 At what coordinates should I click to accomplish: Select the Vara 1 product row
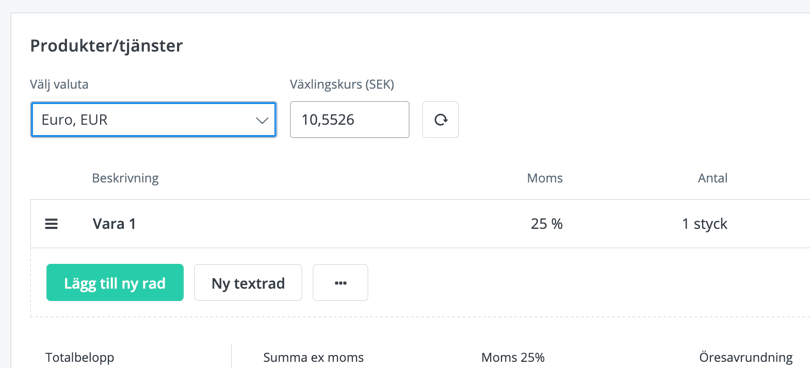(x=420, y=224)
